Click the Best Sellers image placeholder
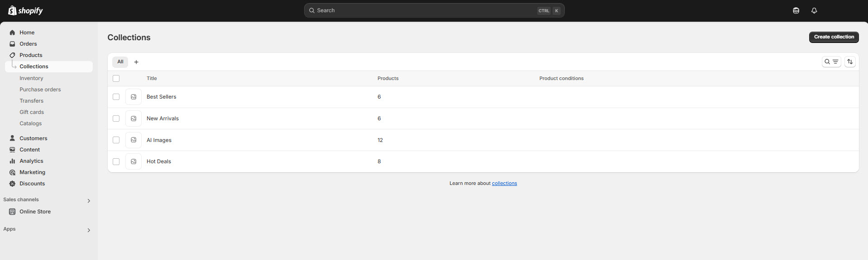Viewport: 868px width, 260px height. (134, 97)
